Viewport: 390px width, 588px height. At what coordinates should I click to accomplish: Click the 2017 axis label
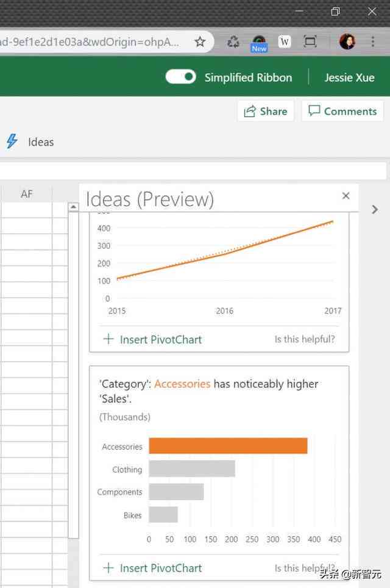[333, 311]
